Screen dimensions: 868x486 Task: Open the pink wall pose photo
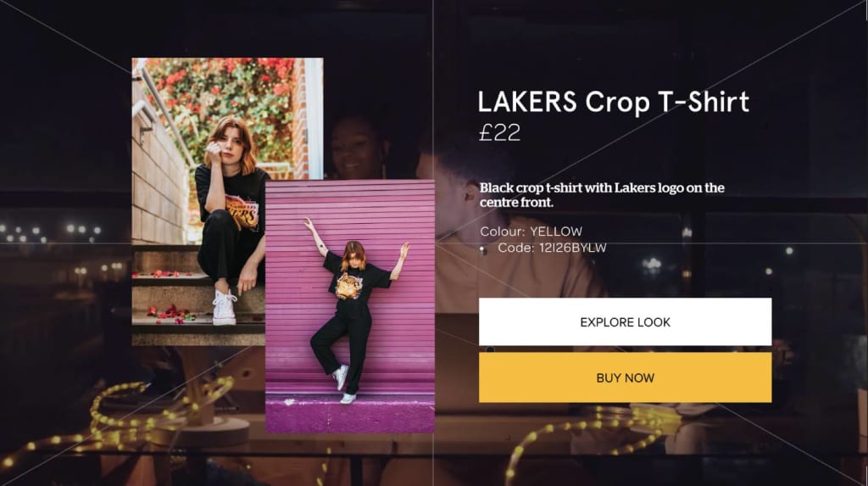point(350,306)
